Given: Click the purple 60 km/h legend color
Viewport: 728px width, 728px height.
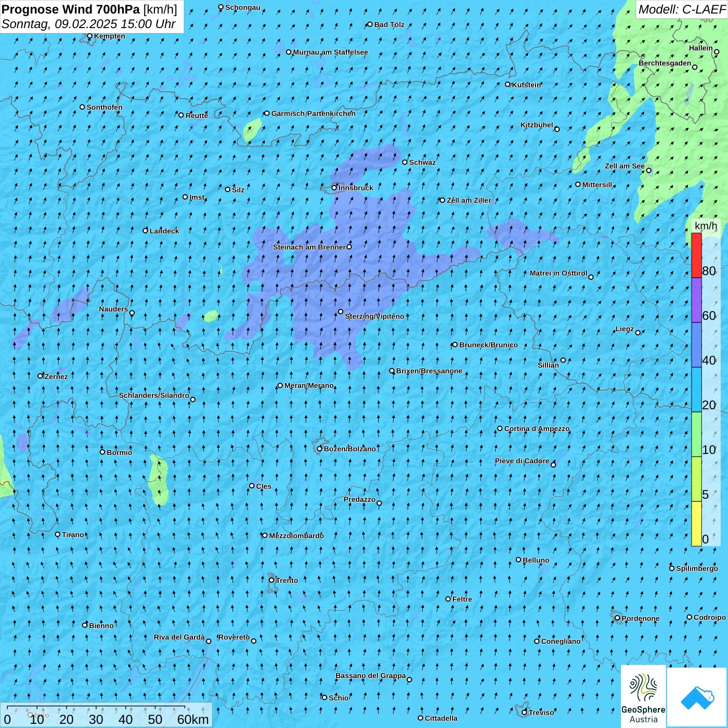Looking at the screenshot, I should pos(696,300).
